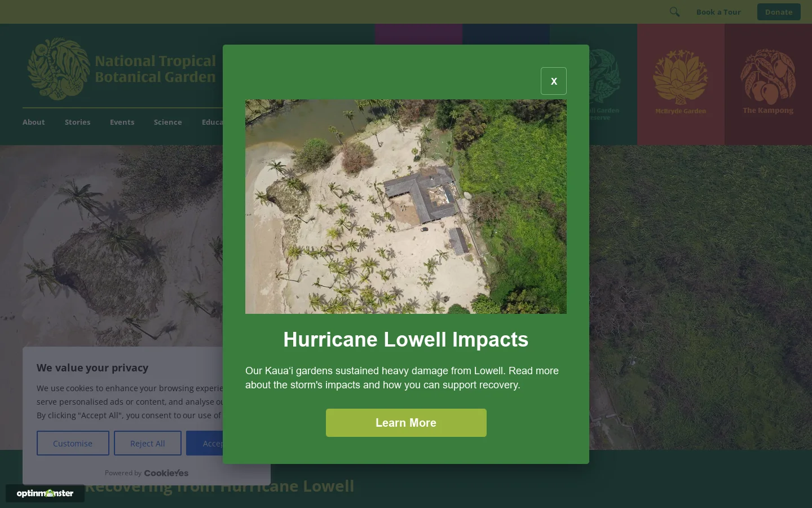Click the Donate button
812x508 pixels.
point(779,12)
